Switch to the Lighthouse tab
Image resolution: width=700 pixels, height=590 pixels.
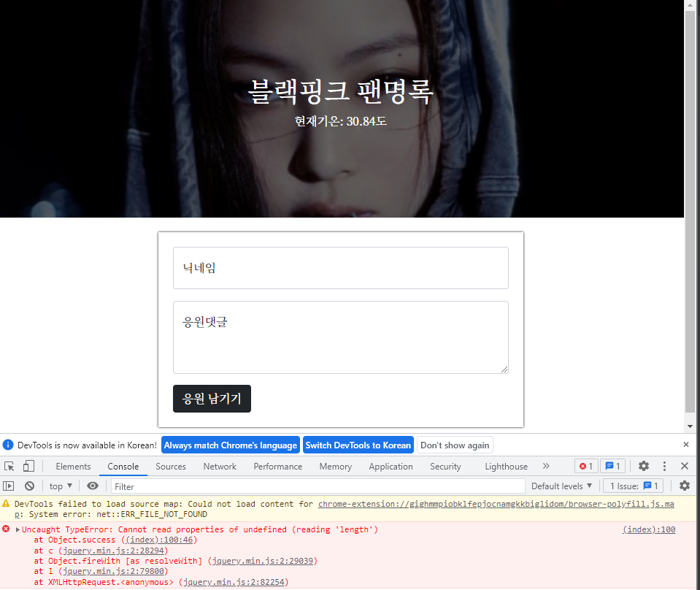(507, 467)
